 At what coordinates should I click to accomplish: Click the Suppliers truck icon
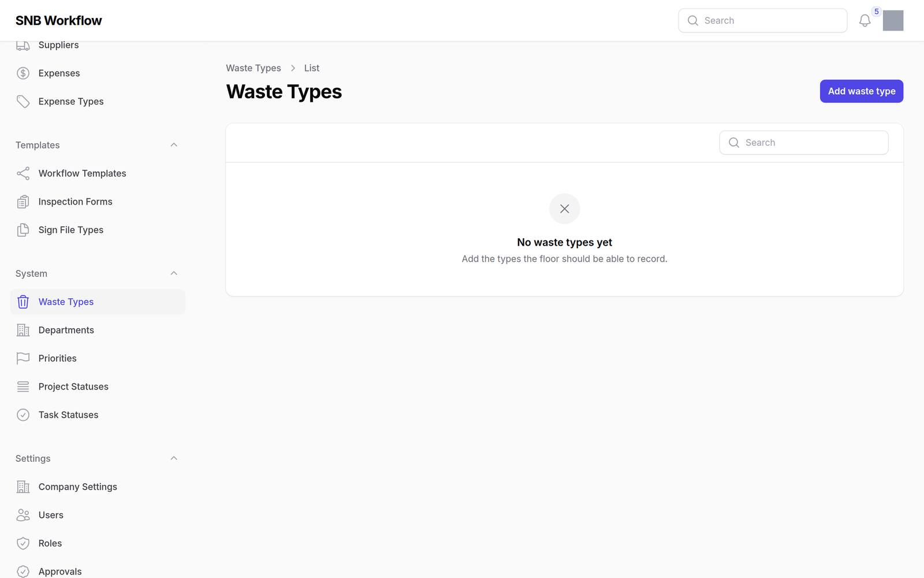click(x=23, y=45)
